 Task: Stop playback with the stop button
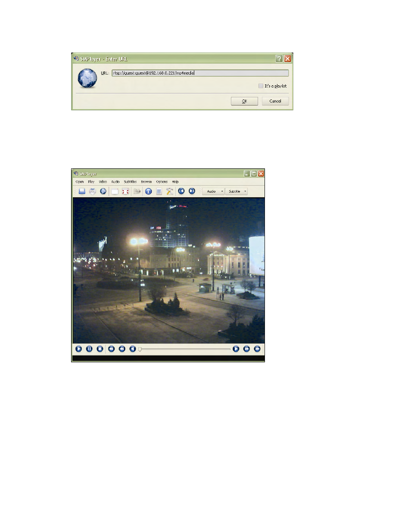click(x=100, y=349)
